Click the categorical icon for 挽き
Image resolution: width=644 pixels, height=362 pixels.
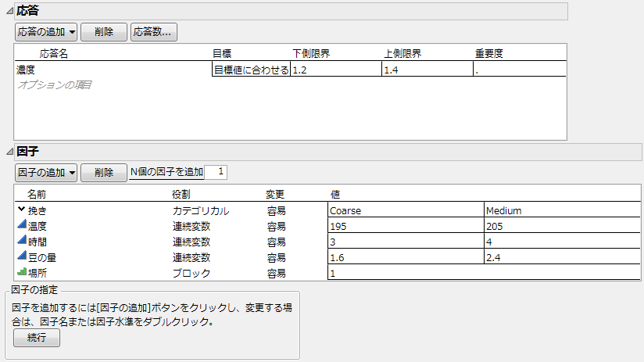pyautogui.click(x=21, y=210)
